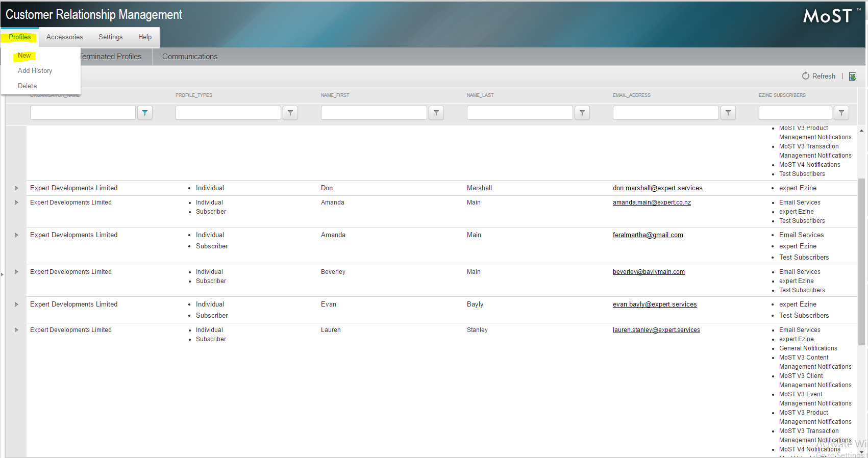Open the Accessories menu
This screenshot has width=868, height=458.
coord(64,37)
